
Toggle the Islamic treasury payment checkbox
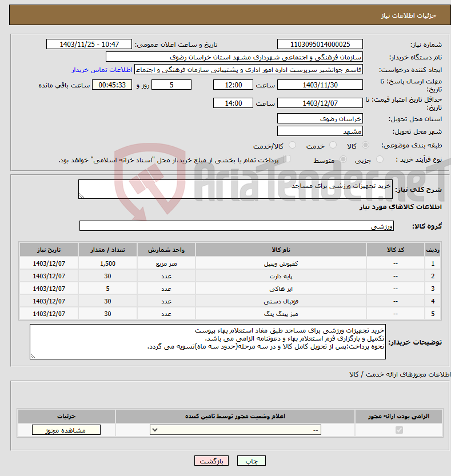coord(286,159)
